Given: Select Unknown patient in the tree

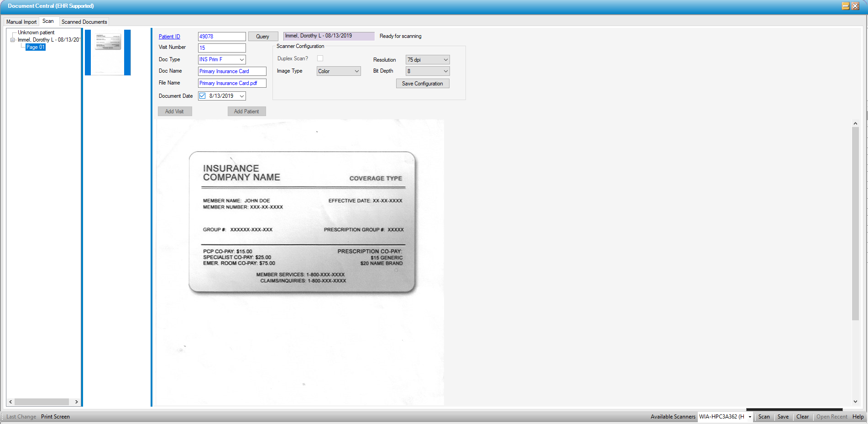Looking at the screenshot, I should (36, 32).
